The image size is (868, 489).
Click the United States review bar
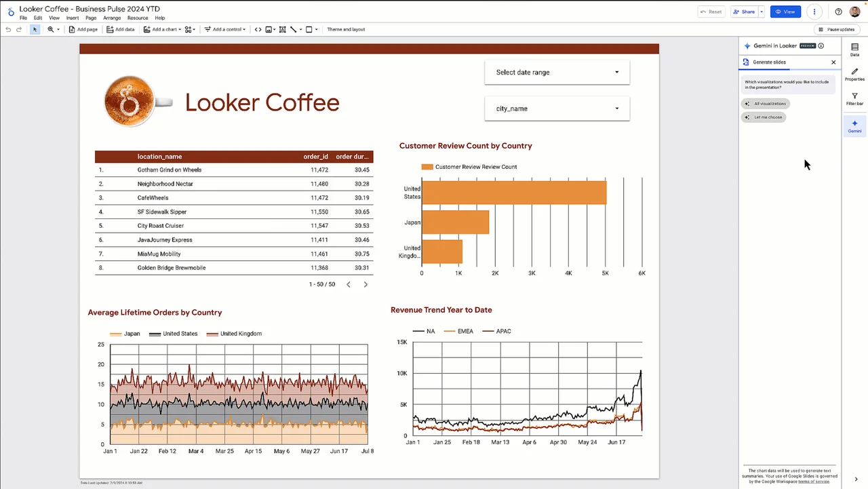514,193
